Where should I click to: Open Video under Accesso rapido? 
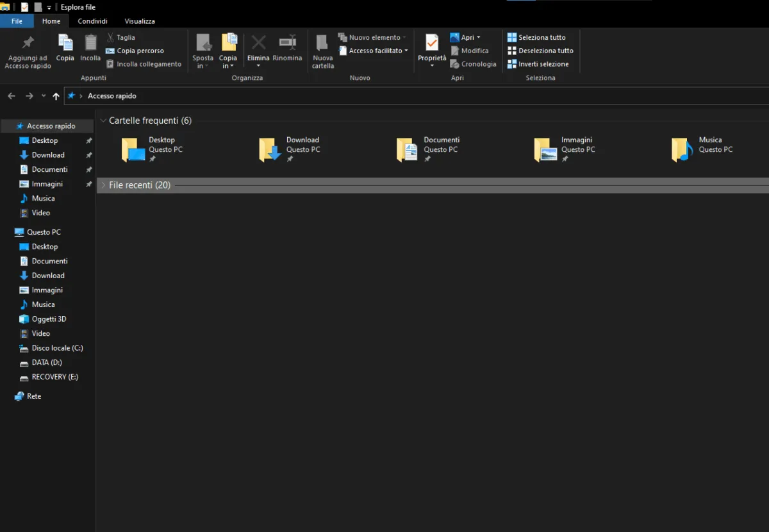click(35, 213)
